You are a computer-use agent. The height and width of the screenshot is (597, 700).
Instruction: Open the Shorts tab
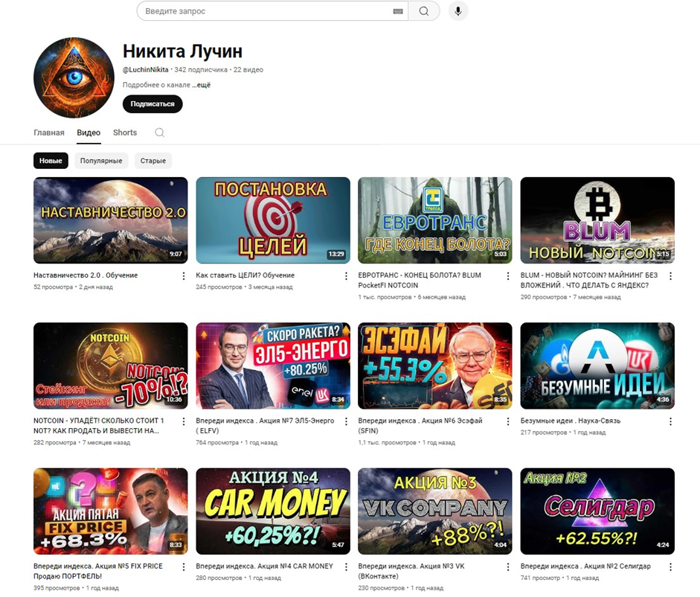pyautogui.click(x=125, y=133)
